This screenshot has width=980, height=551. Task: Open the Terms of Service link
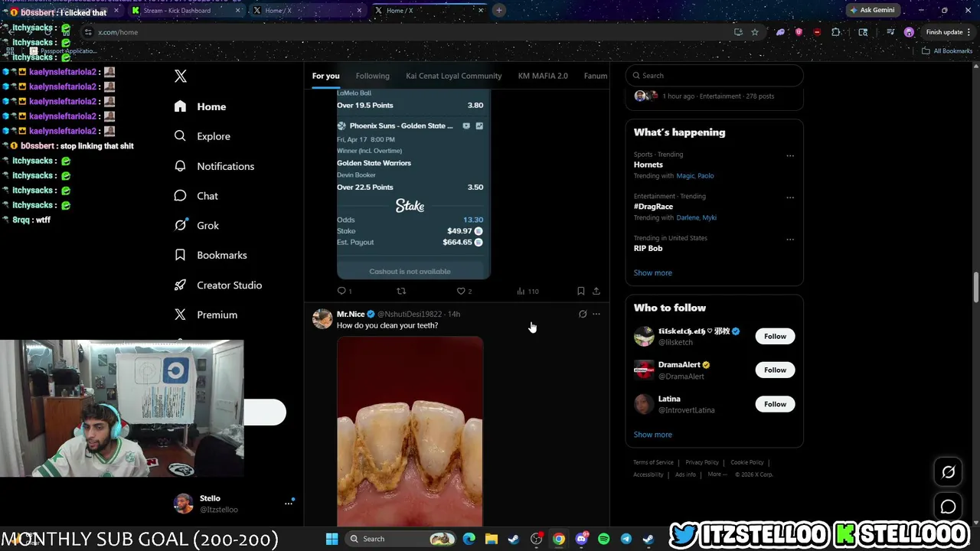(653, 462)
